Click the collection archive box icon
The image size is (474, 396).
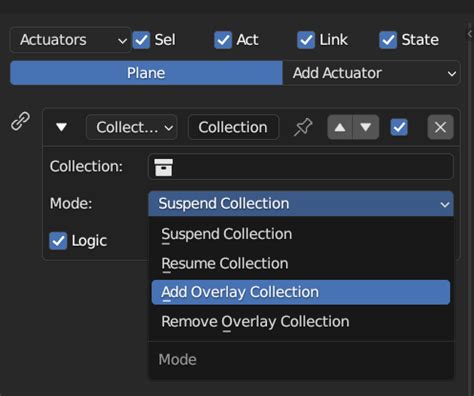[163, 167]
